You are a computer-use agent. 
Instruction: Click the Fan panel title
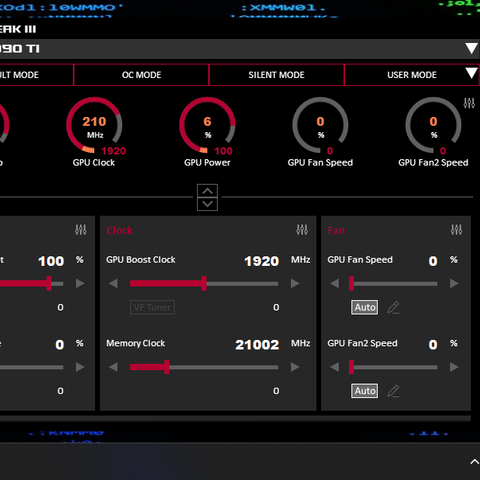click(336, 230)
